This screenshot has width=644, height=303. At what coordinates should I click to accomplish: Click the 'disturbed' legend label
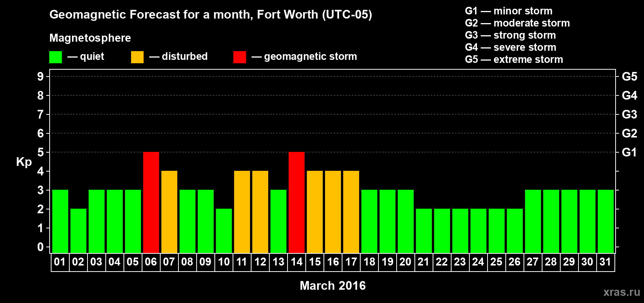pyautogui.click(x=184, y=56)
